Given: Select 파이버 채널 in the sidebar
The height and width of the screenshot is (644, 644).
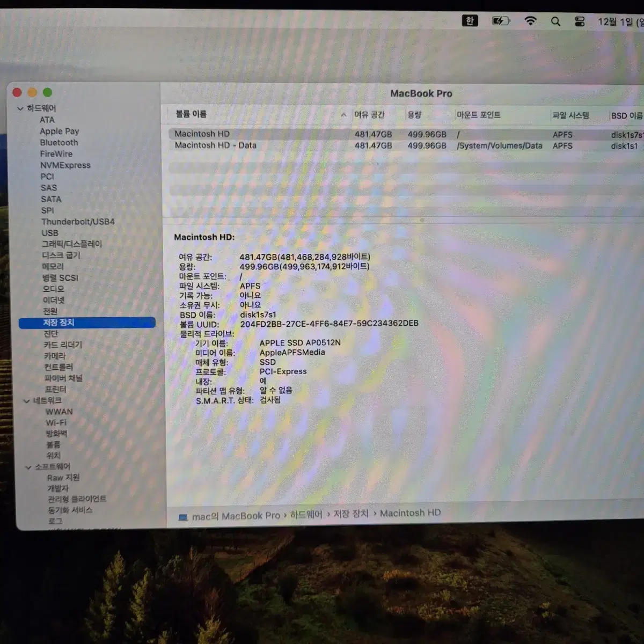Looking at the screenshot, I should [63, 378].
